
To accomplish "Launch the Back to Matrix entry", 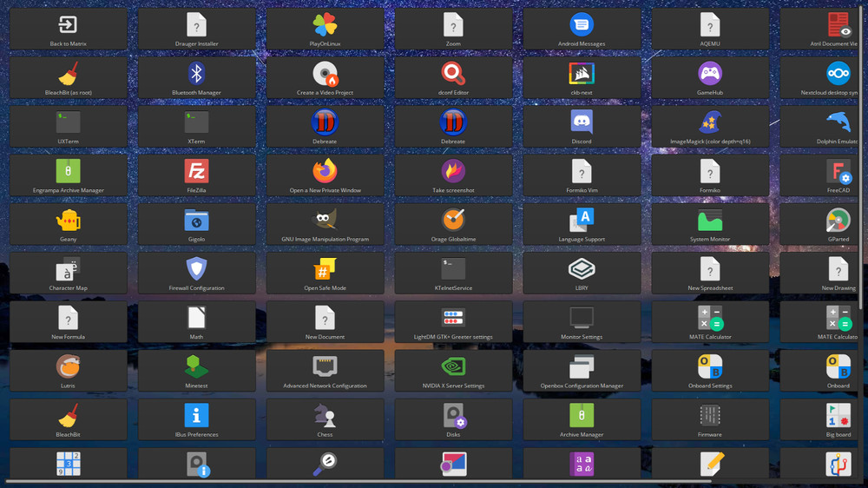I will tap(68, 29).
